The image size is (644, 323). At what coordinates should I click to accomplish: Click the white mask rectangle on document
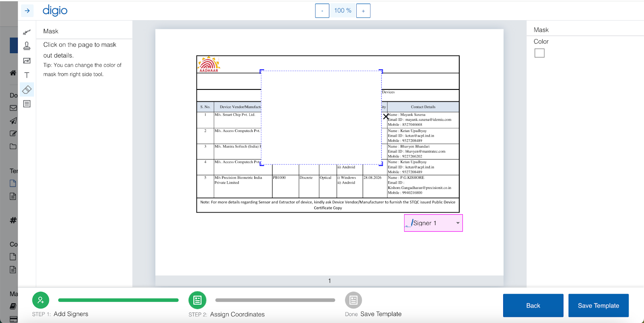click(321, 118)
